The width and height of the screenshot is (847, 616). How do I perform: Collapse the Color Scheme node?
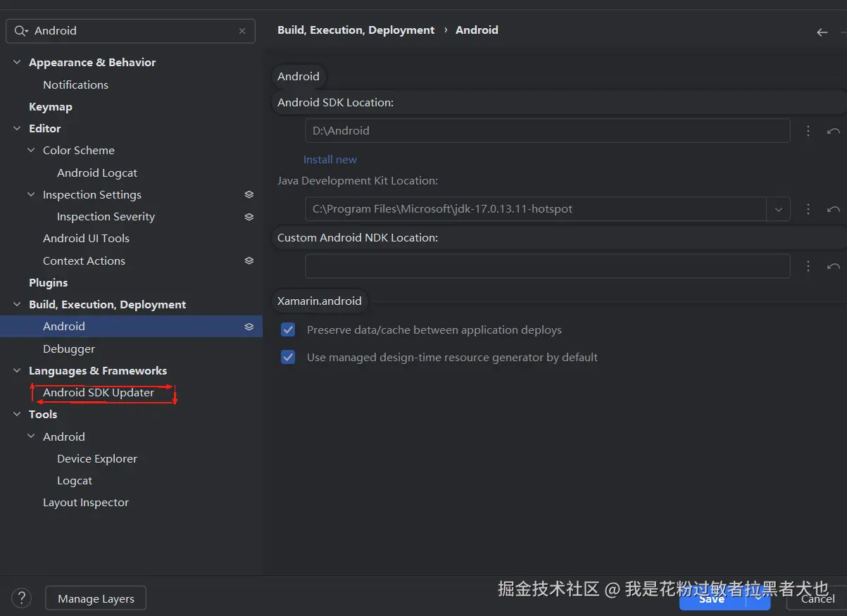(x=31, y=151)
